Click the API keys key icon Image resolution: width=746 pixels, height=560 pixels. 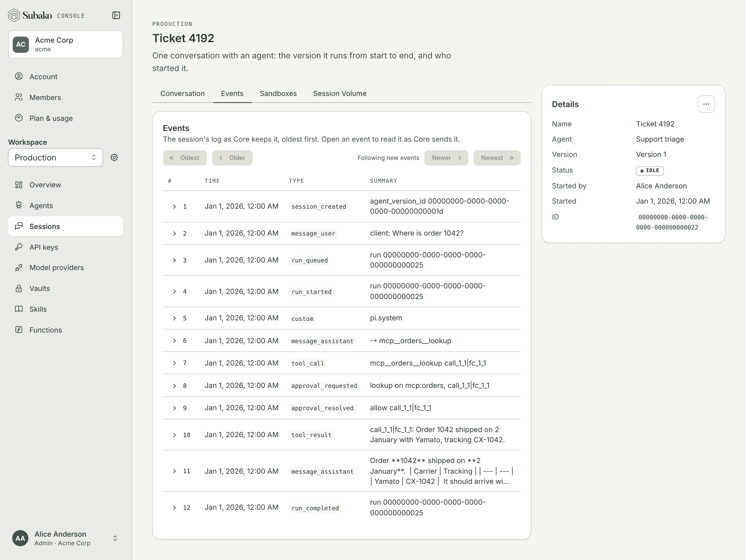click(x=19, y=247)
